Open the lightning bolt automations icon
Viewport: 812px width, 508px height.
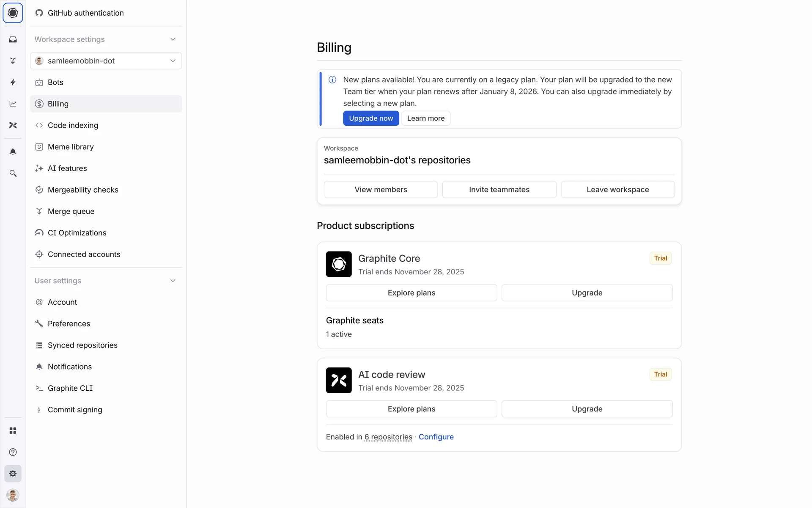pyautogui.click(x=13, y=82)
